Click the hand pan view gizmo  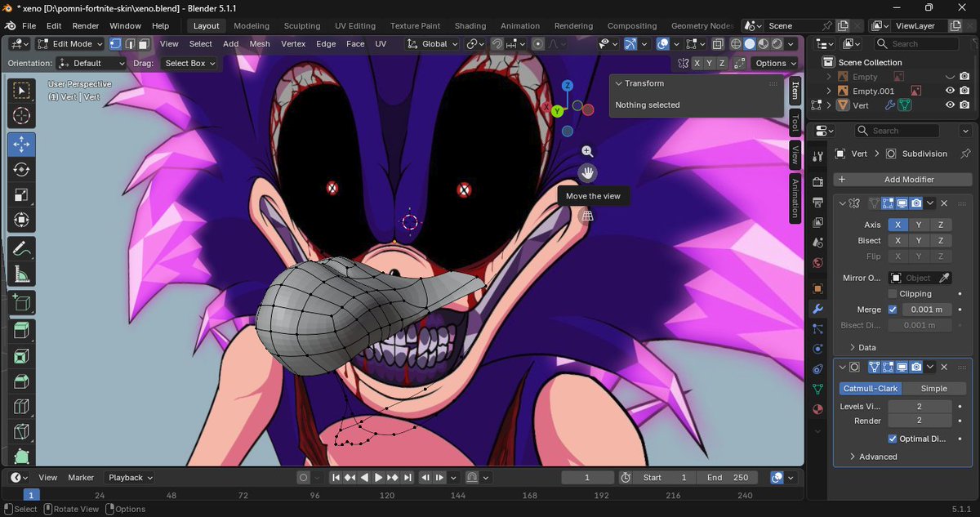(587, 173)
